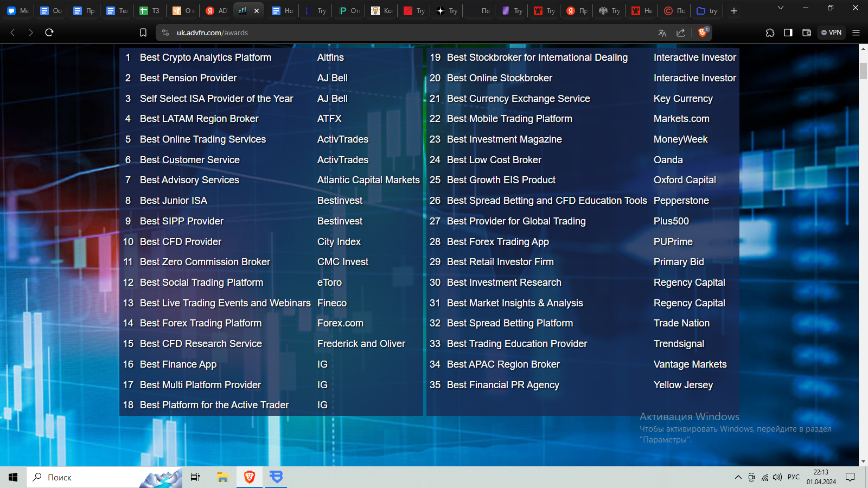Click 'ATFX' winner name
Image resolution: width=868 pixels, height=488 pixels.
(x=329, y=119)
